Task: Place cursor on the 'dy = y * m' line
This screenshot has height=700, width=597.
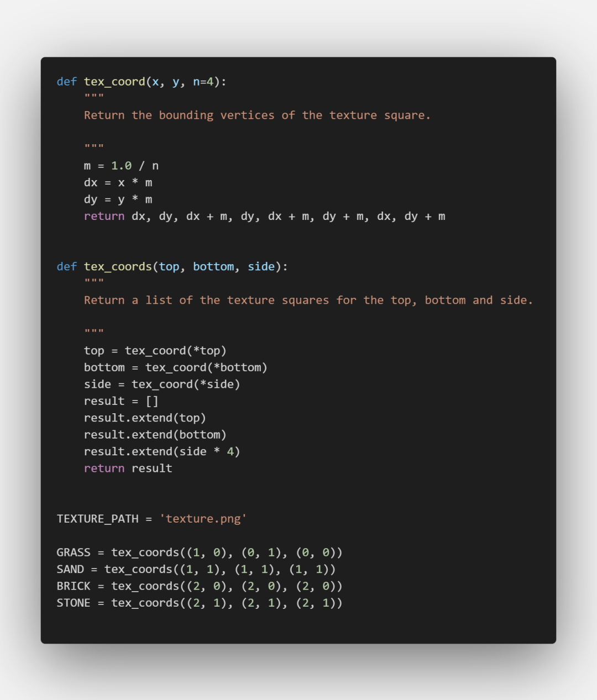Action: 118,199
